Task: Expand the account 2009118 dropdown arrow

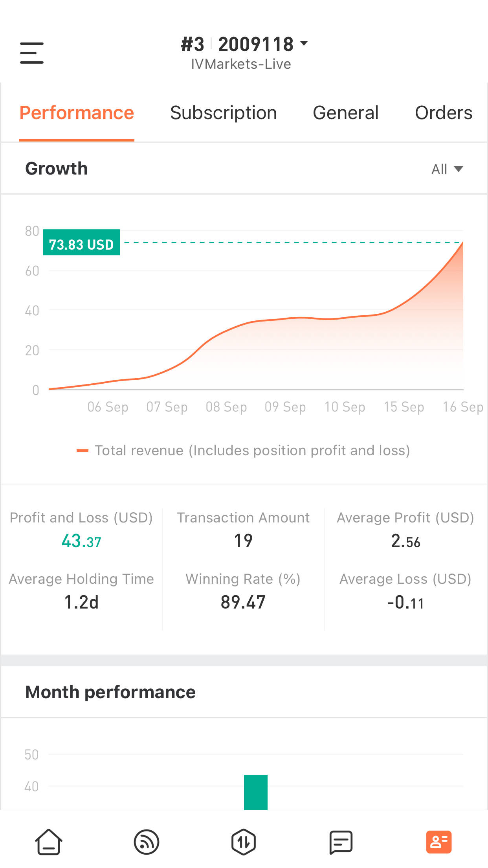Action: click(x=304, y=43)
